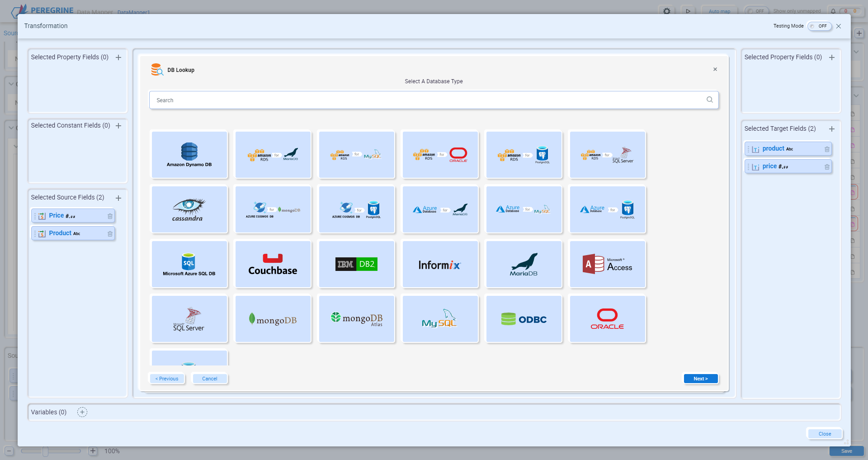The width and height of the screenshot is (868, 460).
Task: Choose the standalone Oracle tile
Action: click(x=608, y=319)
